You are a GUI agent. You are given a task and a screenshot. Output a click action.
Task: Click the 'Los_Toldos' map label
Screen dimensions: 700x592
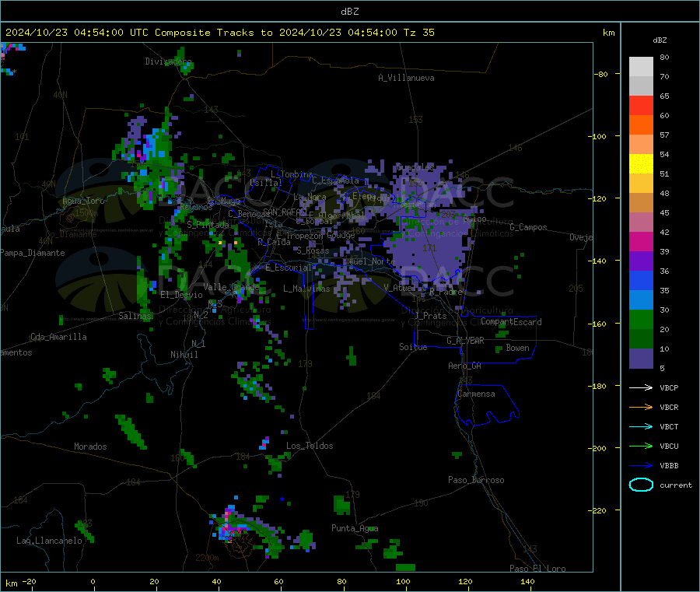coord(310,446)
